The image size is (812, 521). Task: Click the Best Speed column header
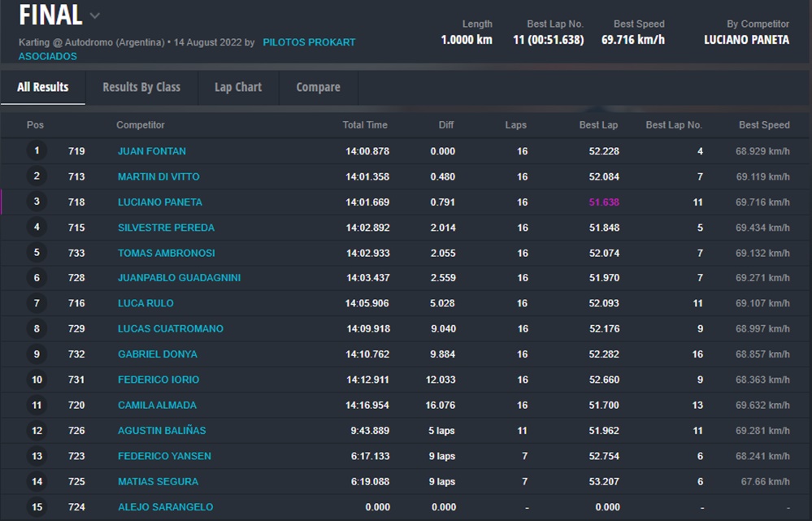coord(764,125)
